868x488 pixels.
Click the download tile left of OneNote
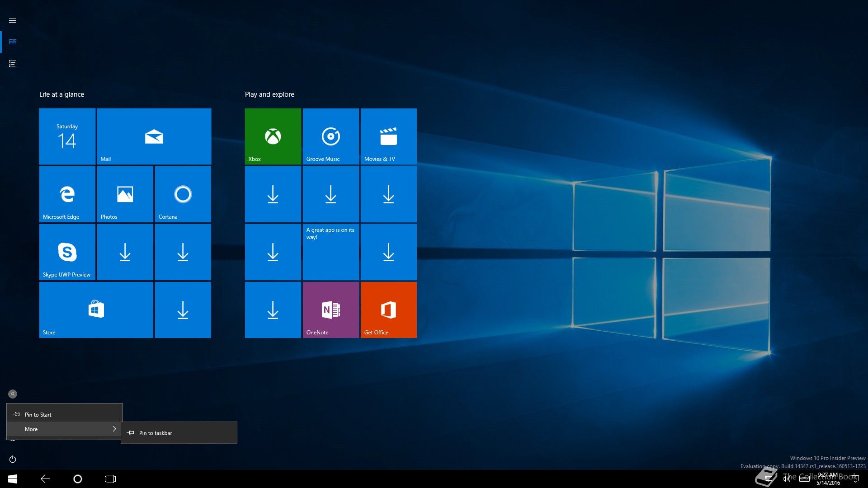(273, 310)
